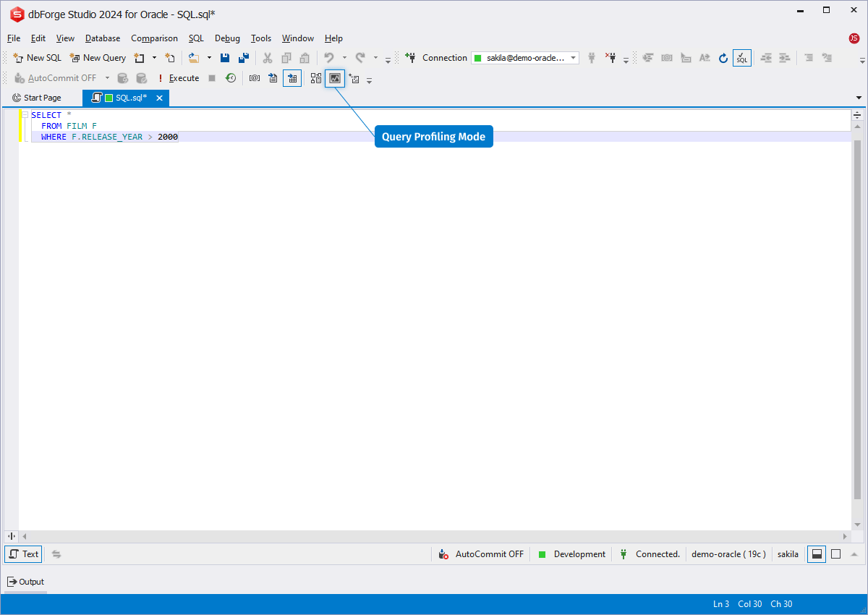Image resolution: width=868 pixels, height=615 pixels.
Task: Open the right end toolbar overflow arrow
Action: [x=861, y=61]
